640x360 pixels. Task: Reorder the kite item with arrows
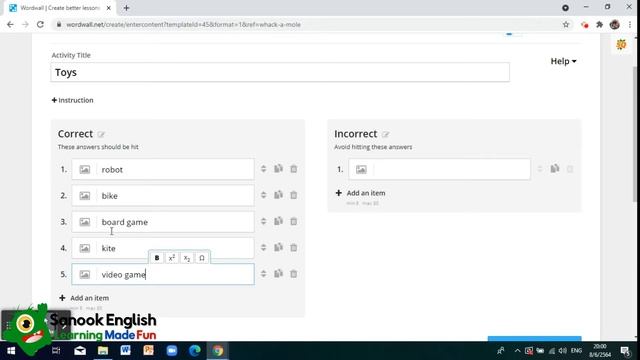(263, 247)
